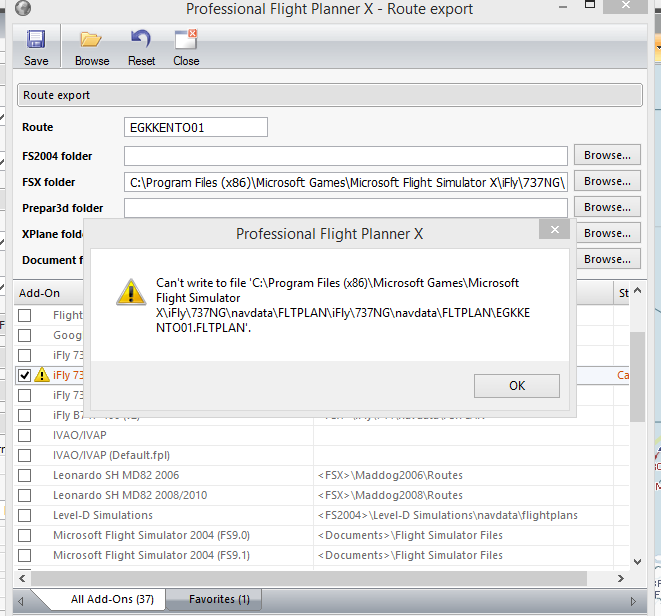Click the globe icon in title bar
This screenshot has width=661, height=616.
(23, 8)
